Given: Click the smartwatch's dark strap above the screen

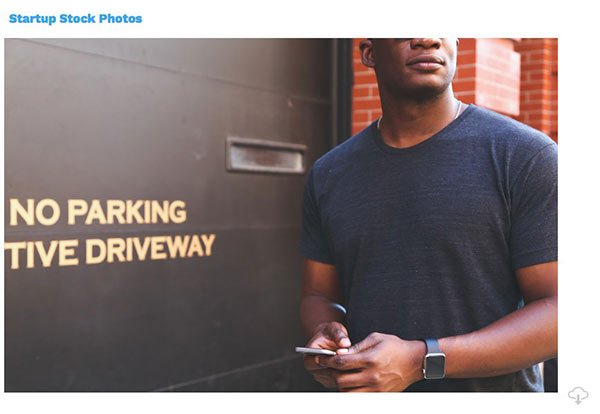Looking at the screenshot, I should [x=432, y=346].
